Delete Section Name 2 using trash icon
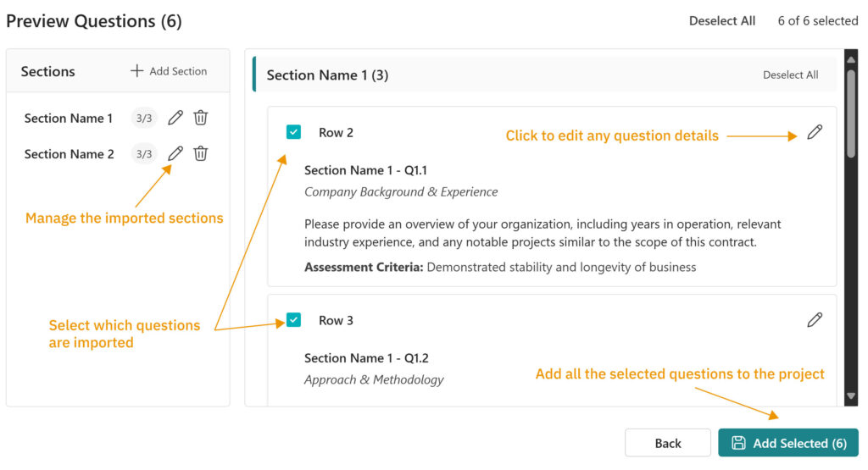Screen dimensions: 868x470 (201, 153)
